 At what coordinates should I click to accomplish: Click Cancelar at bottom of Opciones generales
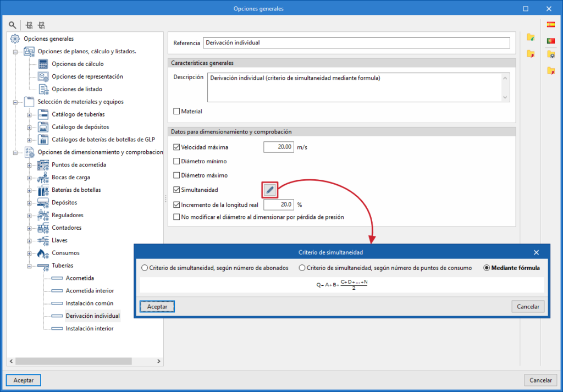tap(540, 380)
